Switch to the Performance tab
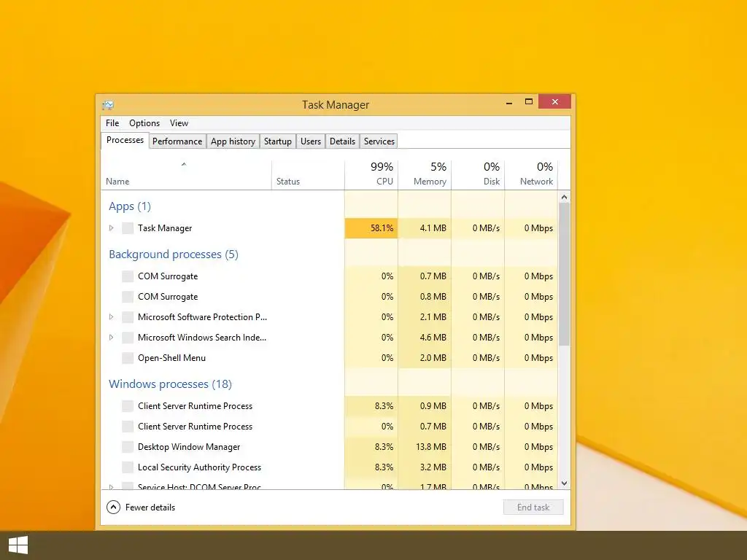Viewport: 747px width, 560px height. pos(177,141)
